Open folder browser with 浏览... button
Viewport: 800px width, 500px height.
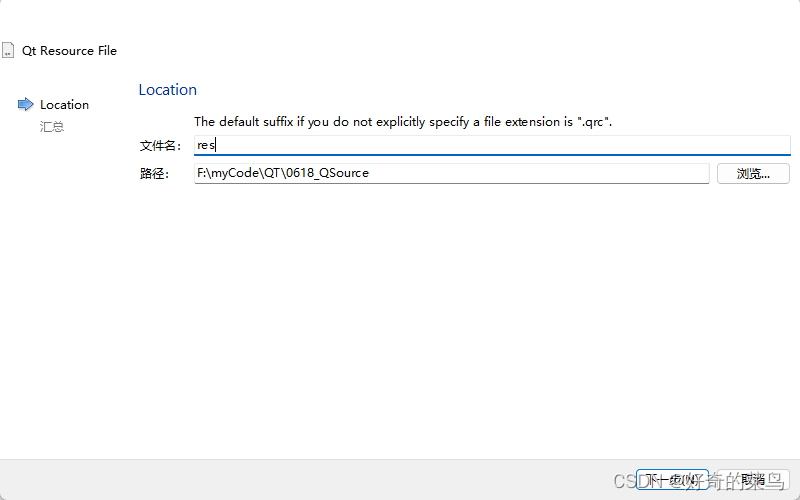[x=753, y=173]
